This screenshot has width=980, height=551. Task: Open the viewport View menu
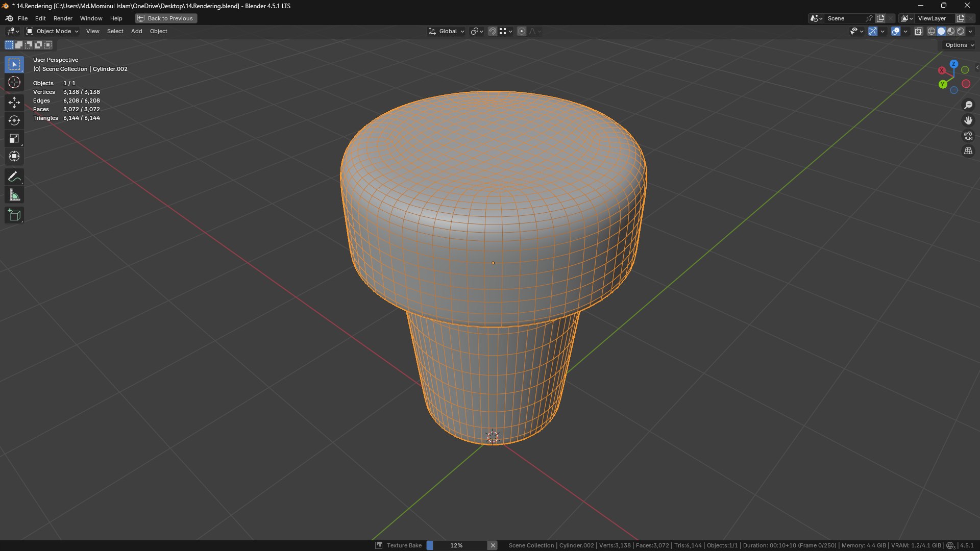tap(92, 31)
